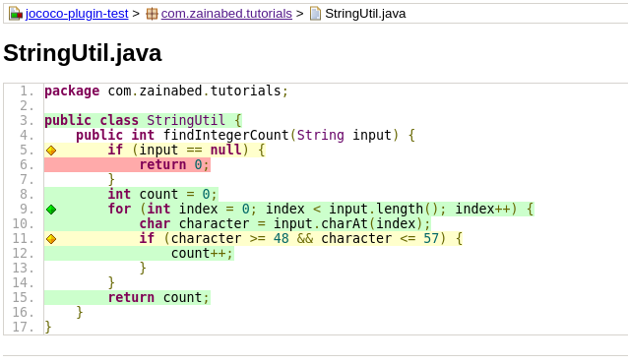Click the green branch diamond on line 9
The height and width of the screenshot is (364, 628).
[x=51, y=210]
